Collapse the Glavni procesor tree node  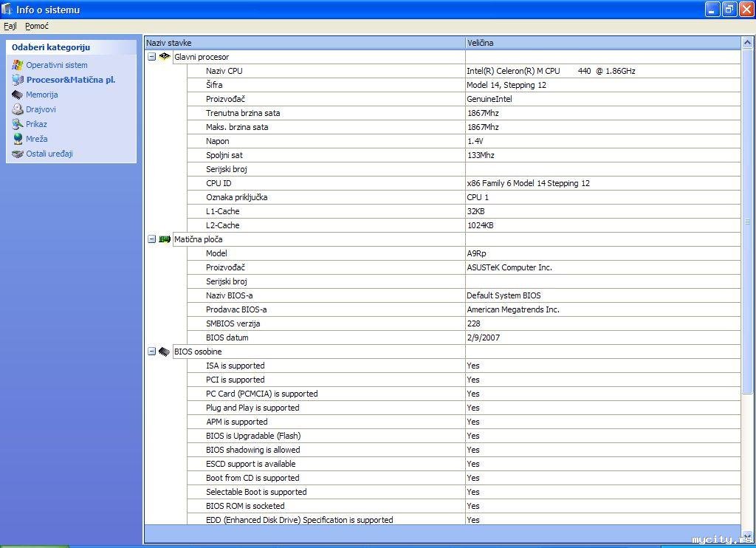click(152, 56)
